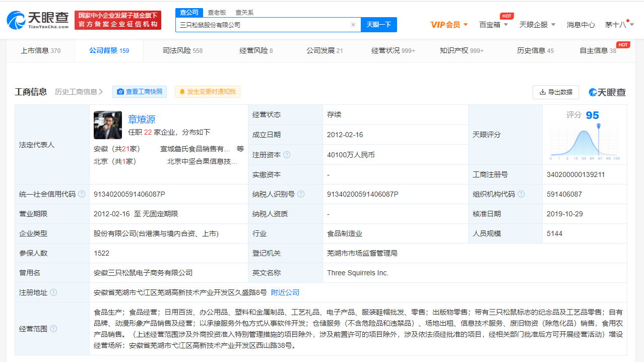Viewport: 644px width, 362px height.
Task: Open the VIP会员 dropdown
Action: [x=449, y=24]
